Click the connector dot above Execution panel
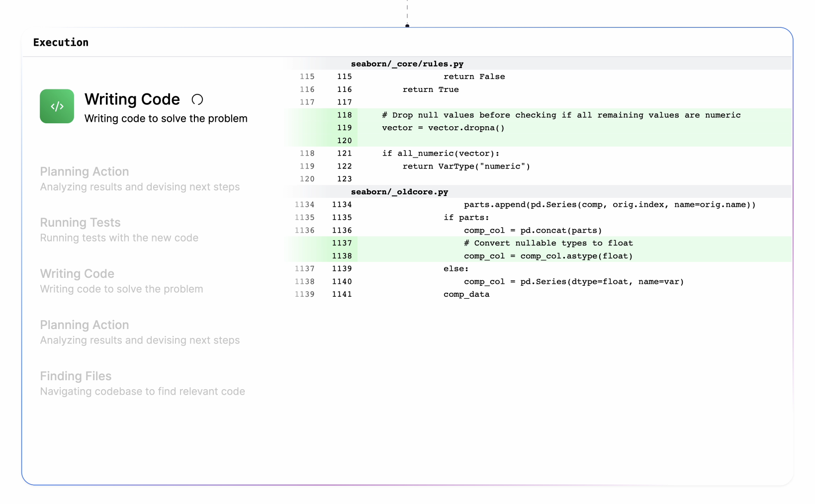 point(407,25)
